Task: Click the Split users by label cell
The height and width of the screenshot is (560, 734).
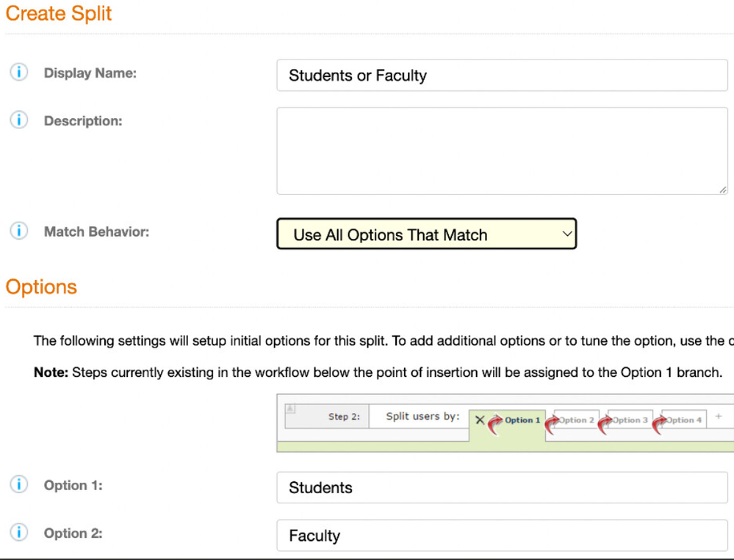Action: [422, 417]
